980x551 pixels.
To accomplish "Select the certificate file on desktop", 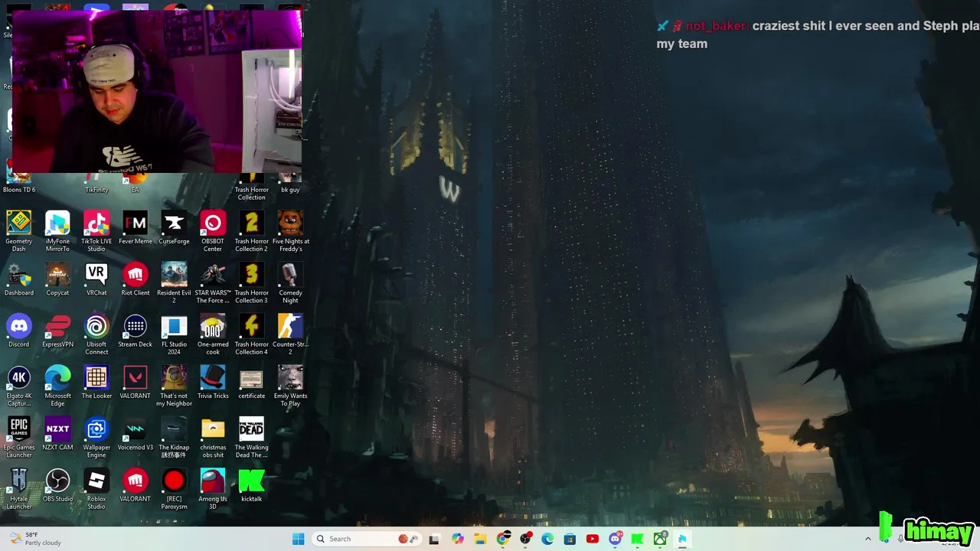I will [x=251, y=382].
